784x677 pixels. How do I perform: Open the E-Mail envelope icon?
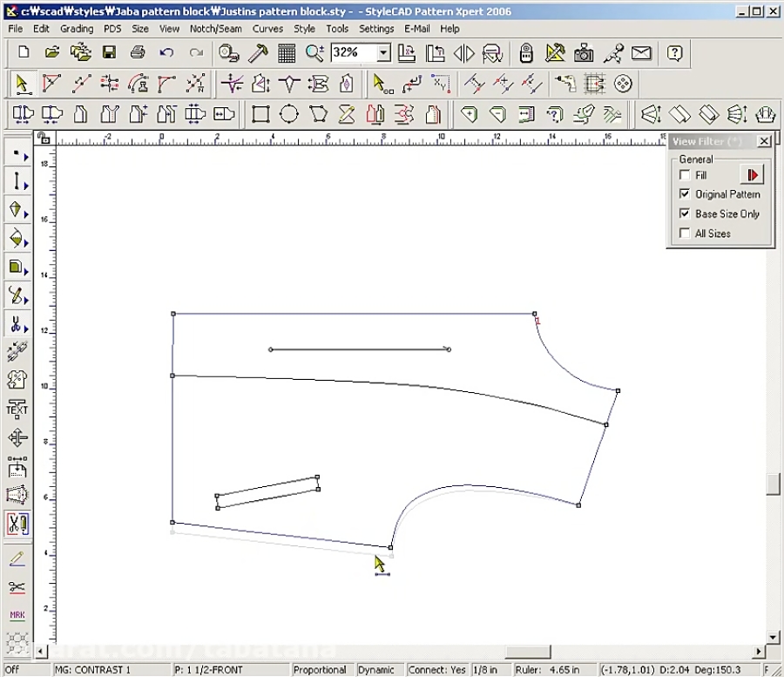[642, 53]
